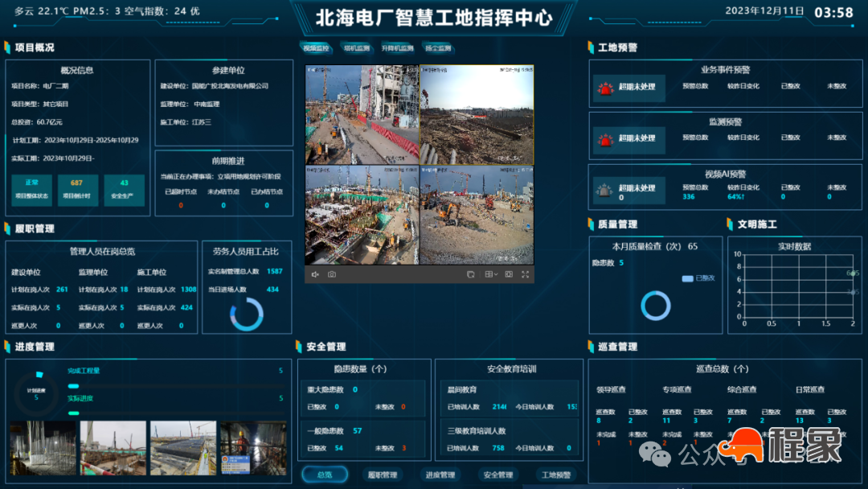Click the 巡查管理 section header icon
This screenshot has height=489, width=868.
(591, 347)
